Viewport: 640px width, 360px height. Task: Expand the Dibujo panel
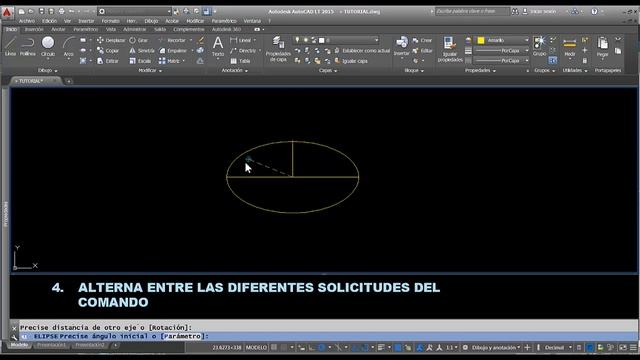(x=47, y=71)
